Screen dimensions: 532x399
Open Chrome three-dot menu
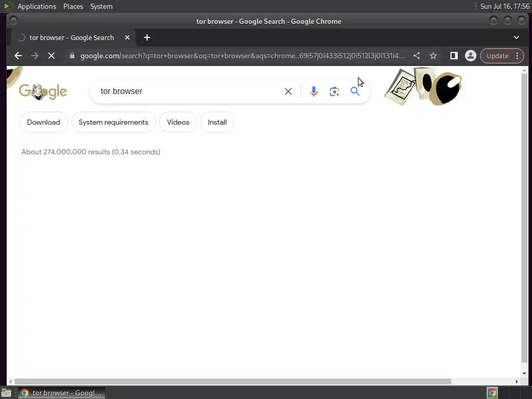tap(517, 56)
